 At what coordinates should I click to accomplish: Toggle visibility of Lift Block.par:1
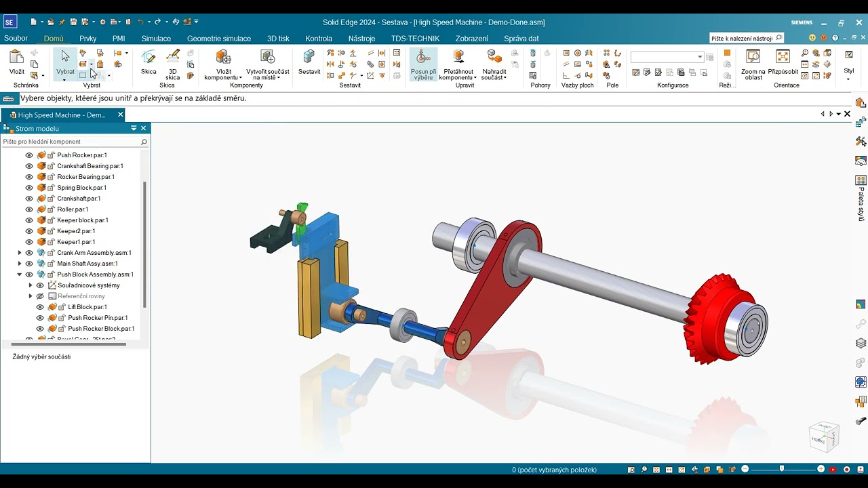coord(40,307)
